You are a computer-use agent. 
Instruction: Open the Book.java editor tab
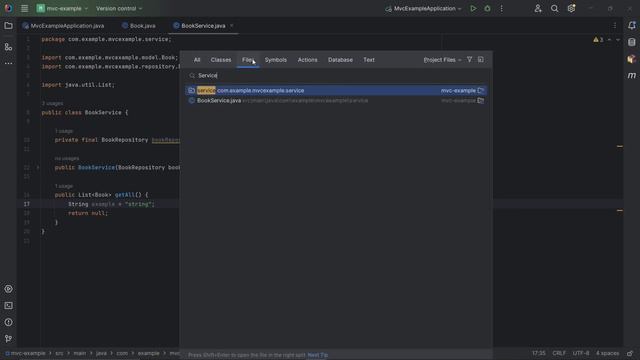point(139,26)
